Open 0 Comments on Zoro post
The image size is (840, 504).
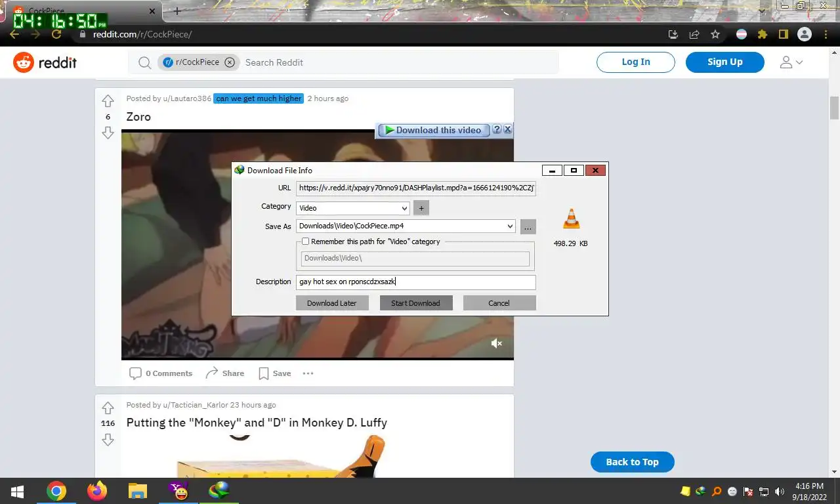(161, 373)
